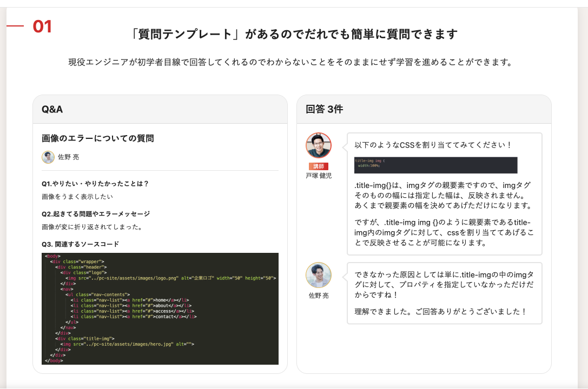
Task: Select the 回答 3件 panel header
Action: 424,109
